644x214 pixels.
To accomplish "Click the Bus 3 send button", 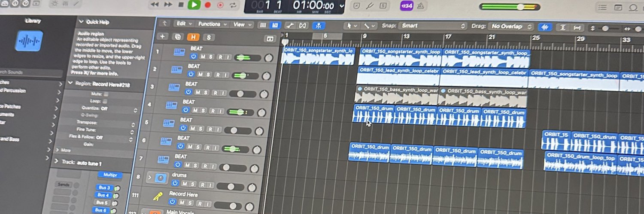I will tap(104, 188).
